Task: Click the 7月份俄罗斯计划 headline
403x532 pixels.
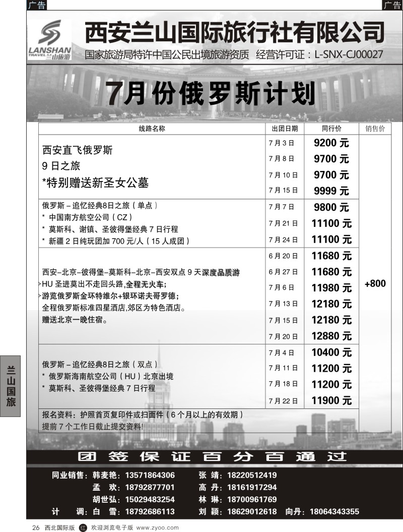Action: tap(211, 94)
